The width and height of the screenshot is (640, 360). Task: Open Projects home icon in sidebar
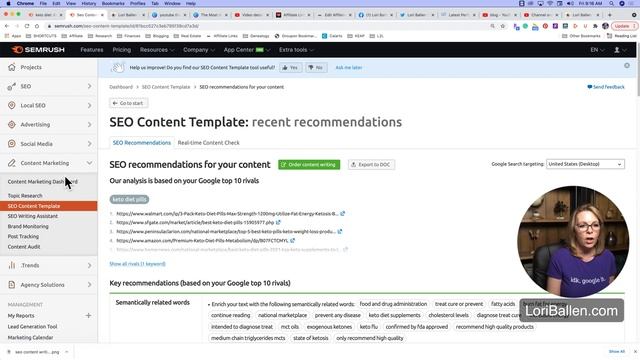12,67
